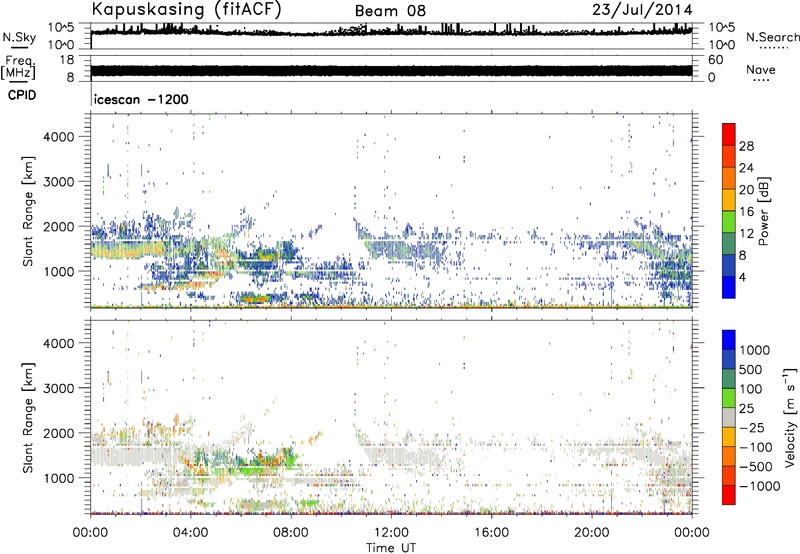
Task: Click the 'Kapuskasing (fitACF)' title text
Action: point(186,10)
